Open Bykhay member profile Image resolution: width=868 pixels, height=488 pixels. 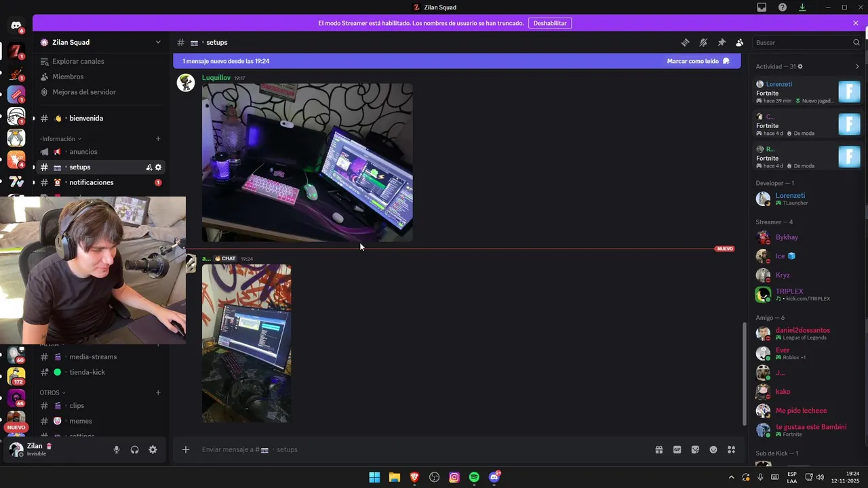tap(807, 237)
